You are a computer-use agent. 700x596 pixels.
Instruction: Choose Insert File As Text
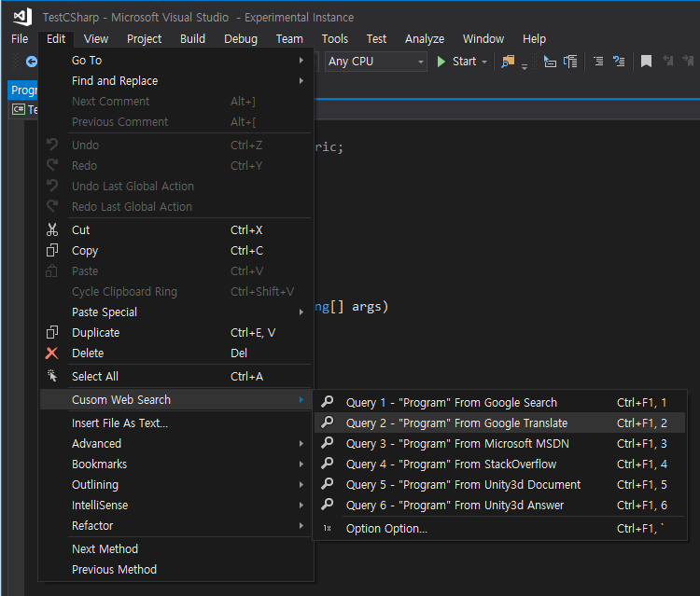[176, 423]
